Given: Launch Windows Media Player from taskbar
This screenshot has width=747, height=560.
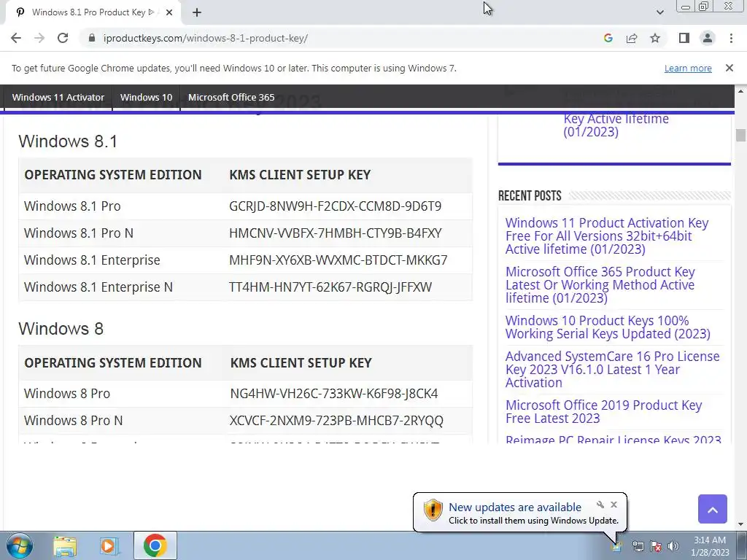Looking at the screenshot, I should click(109, 545).
